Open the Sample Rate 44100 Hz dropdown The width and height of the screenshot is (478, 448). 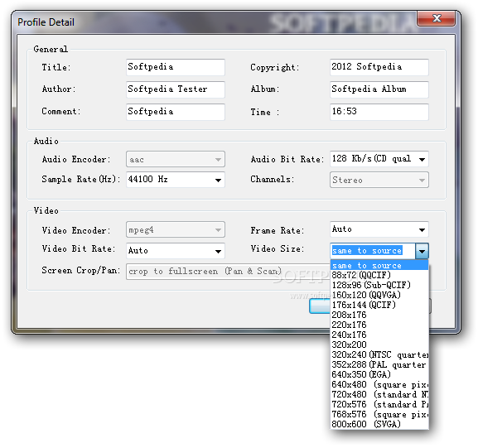pyautogui.click(x=176, y=180)
